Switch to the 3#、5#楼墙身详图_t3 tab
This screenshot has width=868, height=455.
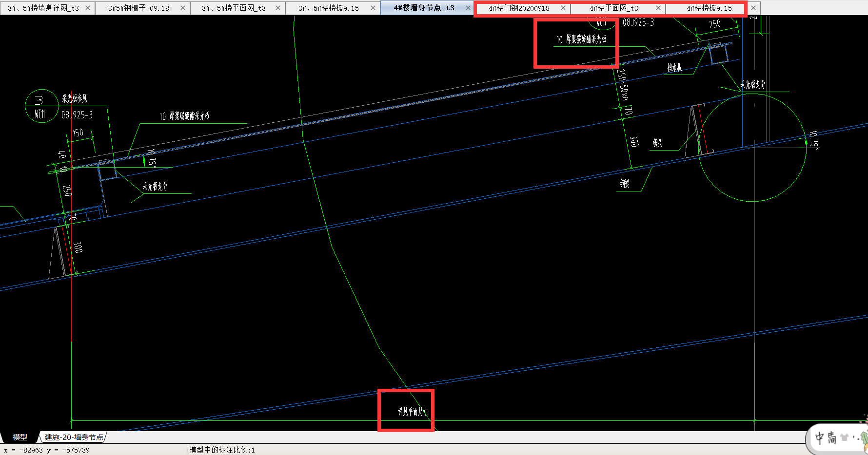[43, 8]
